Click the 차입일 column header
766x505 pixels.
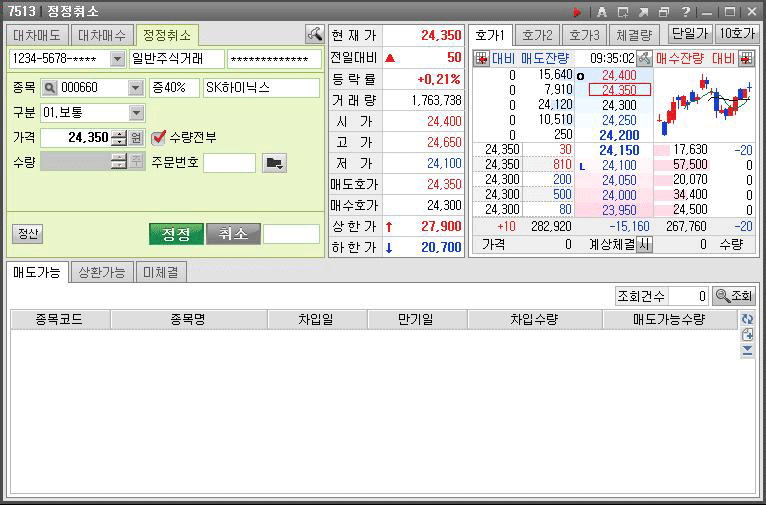pos(317,319)
